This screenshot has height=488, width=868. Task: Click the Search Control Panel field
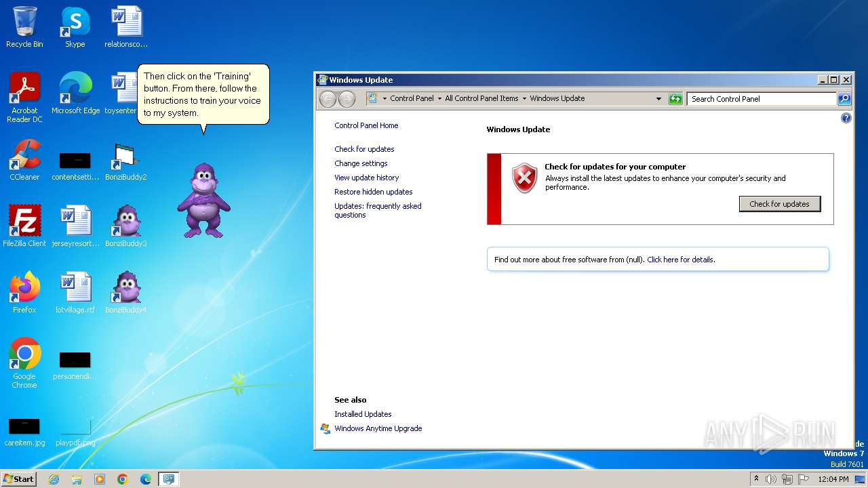(x=762, y=99)
